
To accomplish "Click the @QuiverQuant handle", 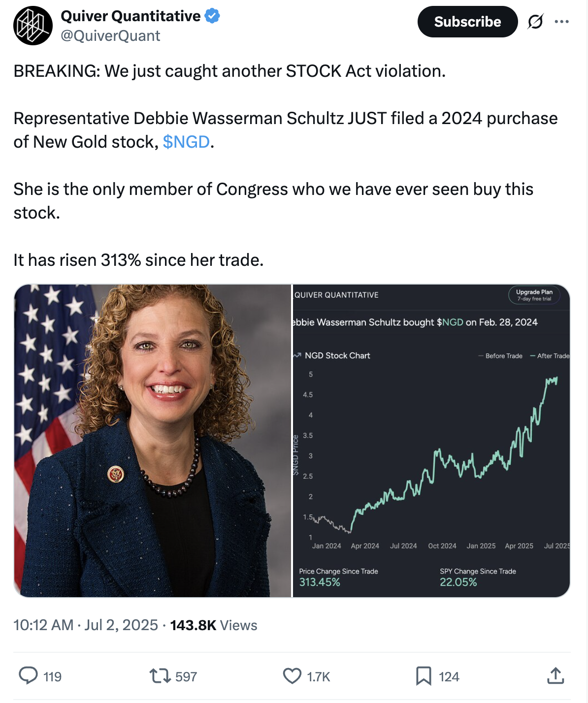I will [x=110, y=36].
